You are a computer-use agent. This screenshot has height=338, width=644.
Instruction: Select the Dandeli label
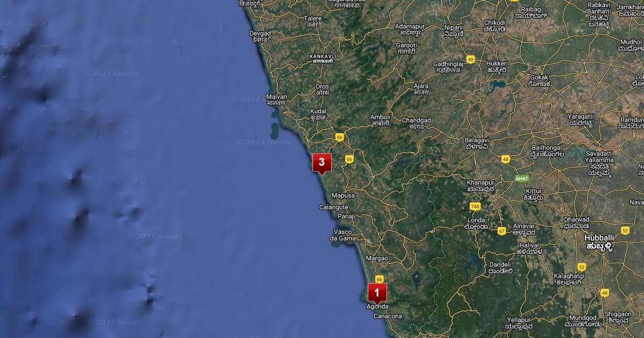pos(501,268)
